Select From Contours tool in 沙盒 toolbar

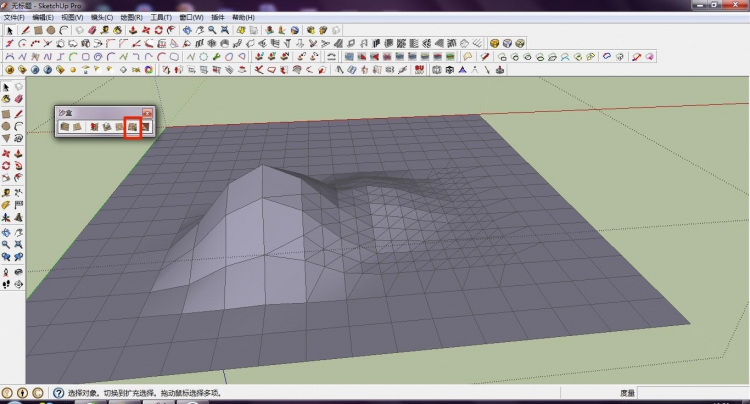pos(65,127)
